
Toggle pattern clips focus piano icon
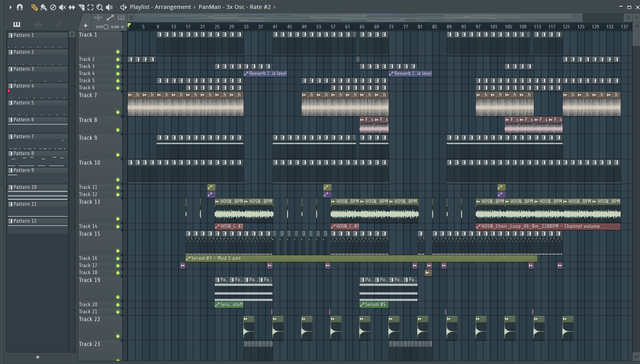coord(121,18)
